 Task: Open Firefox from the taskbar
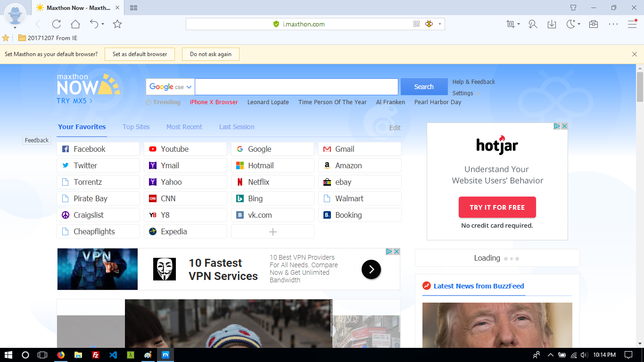pyautogui.click(x=61, y=355)
